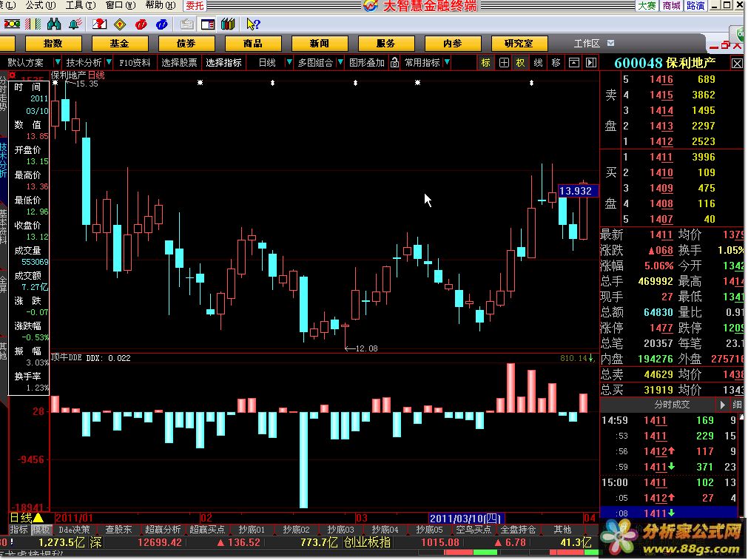
Task: Open the 工具 menu
Action: point(80,5)
